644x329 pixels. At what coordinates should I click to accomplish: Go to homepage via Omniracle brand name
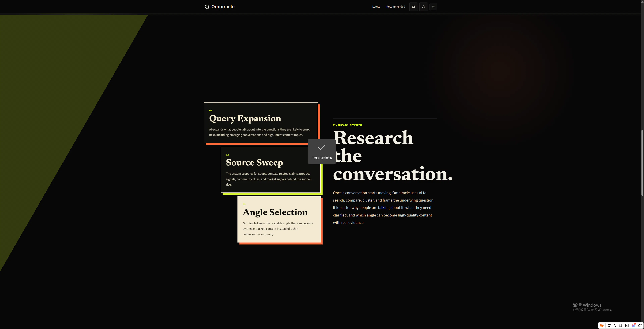[x=223, y=7]
